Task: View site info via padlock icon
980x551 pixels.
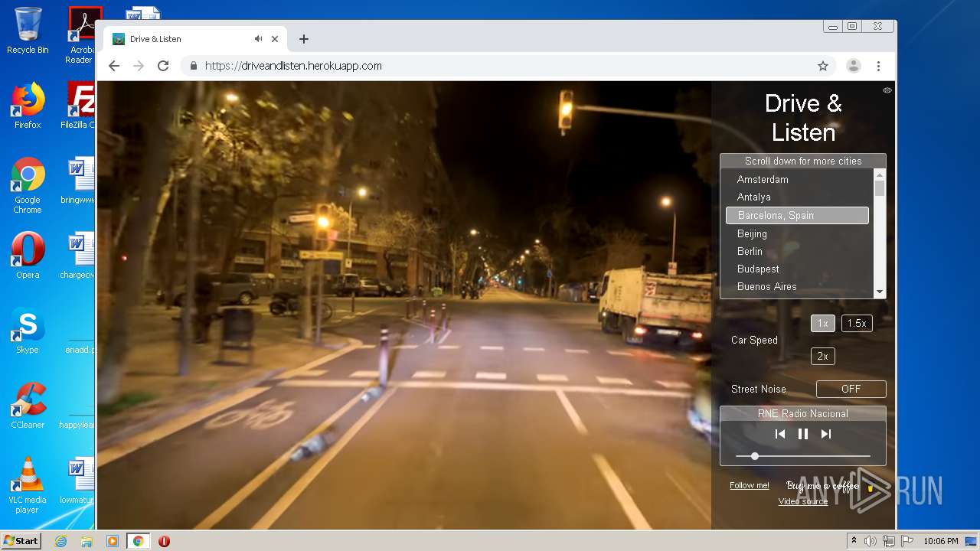Action: point(194,66)
